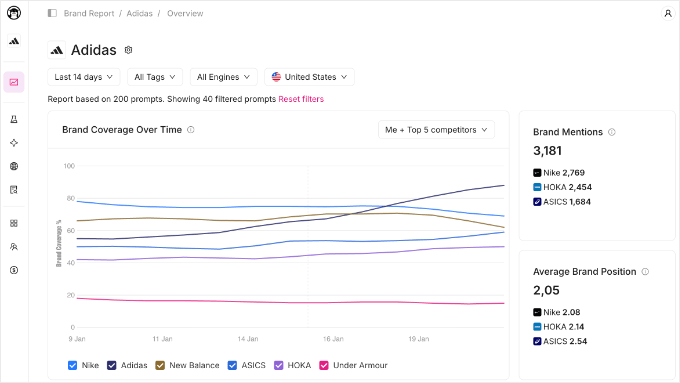680x383 pixels.
Task: Open the grid apps sidebar icon
Action: (x=14, y=223)
